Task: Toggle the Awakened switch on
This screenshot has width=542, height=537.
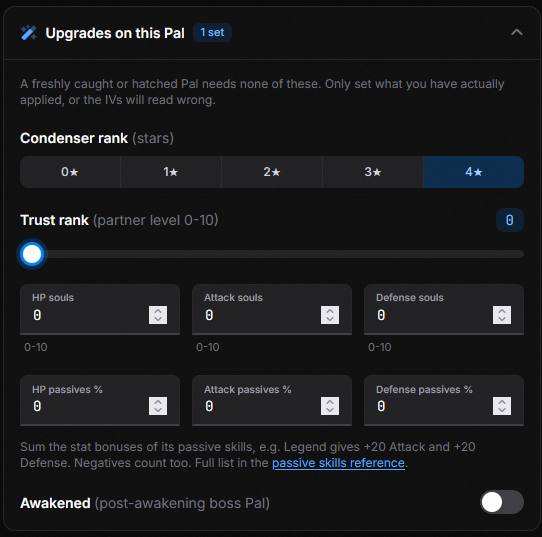Action: coord(502,502)
